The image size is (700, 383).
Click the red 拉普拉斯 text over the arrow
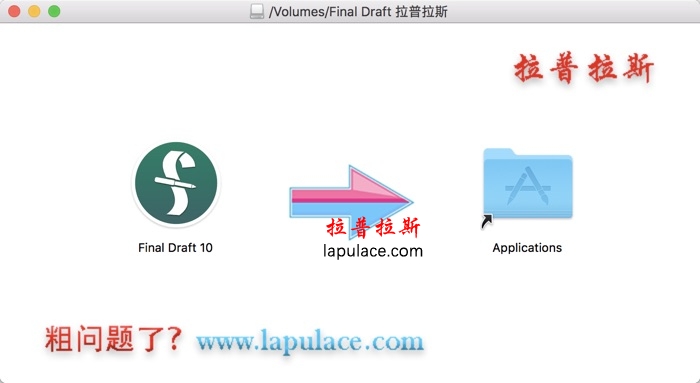tap(373, 227)
